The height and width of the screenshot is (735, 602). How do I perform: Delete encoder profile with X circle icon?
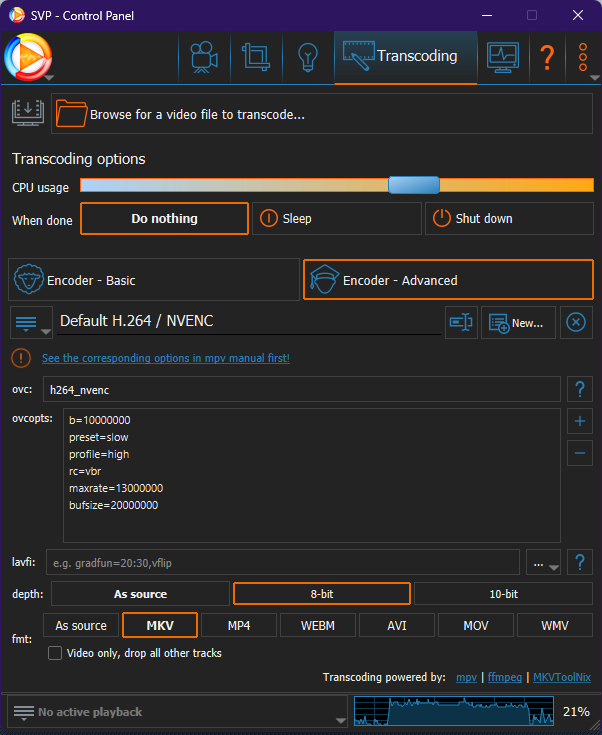coord(576,322)
